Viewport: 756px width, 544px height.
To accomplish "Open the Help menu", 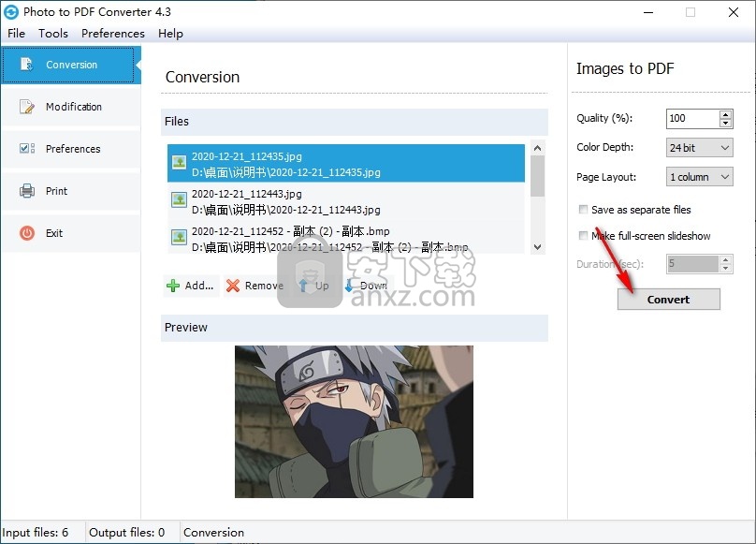I will (x=170, y=34).
